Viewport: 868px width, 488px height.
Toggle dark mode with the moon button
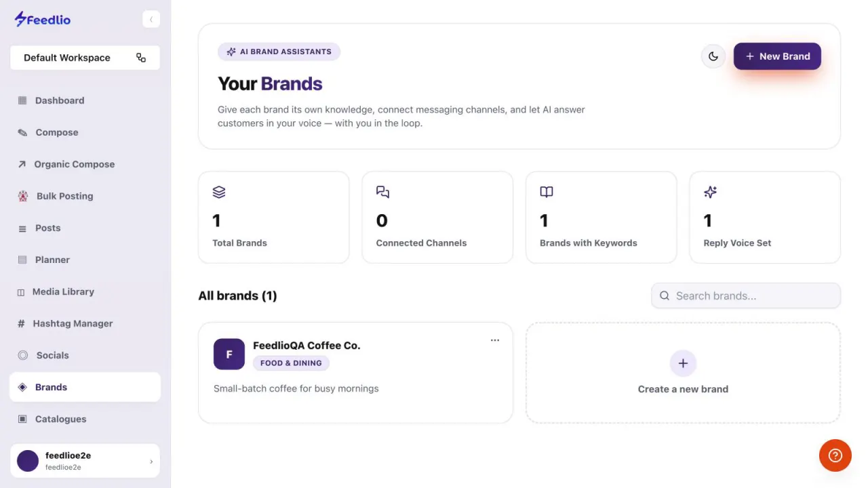(713, 56)
